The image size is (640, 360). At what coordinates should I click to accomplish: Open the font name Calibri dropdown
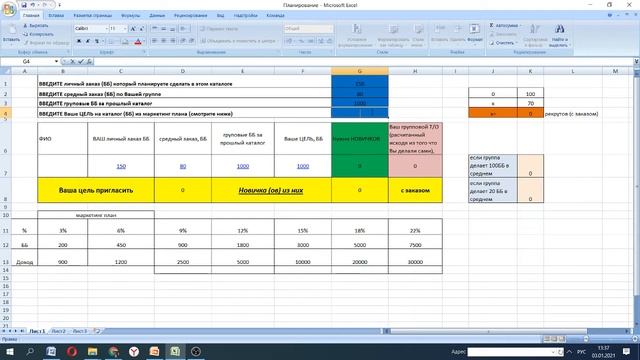(x=107, y=29)
